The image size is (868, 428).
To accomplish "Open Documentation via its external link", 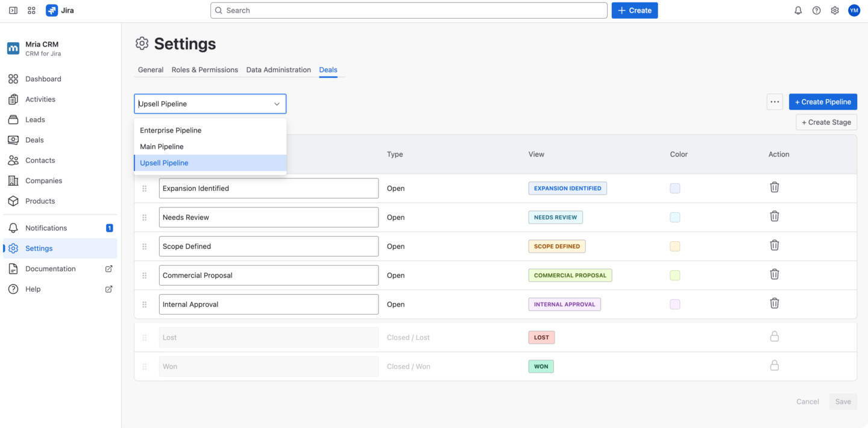I will (49, 268).
